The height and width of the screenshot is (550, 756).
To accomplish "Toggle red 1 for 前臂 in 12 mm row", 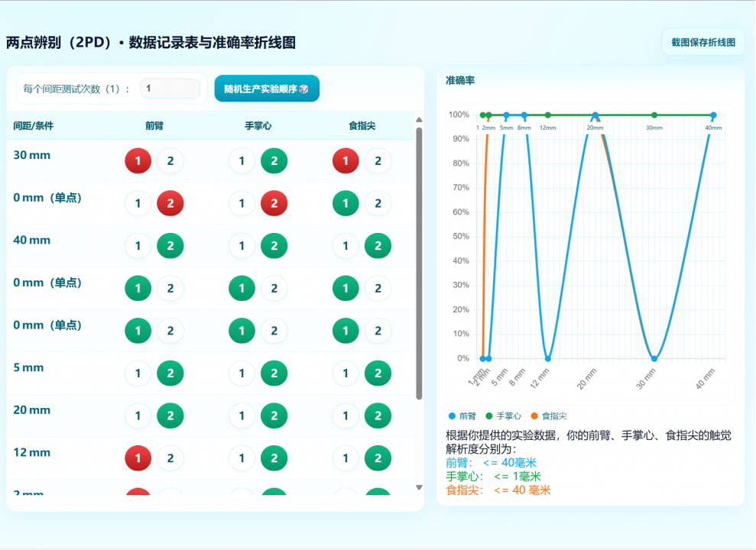I will coord(138,458).
